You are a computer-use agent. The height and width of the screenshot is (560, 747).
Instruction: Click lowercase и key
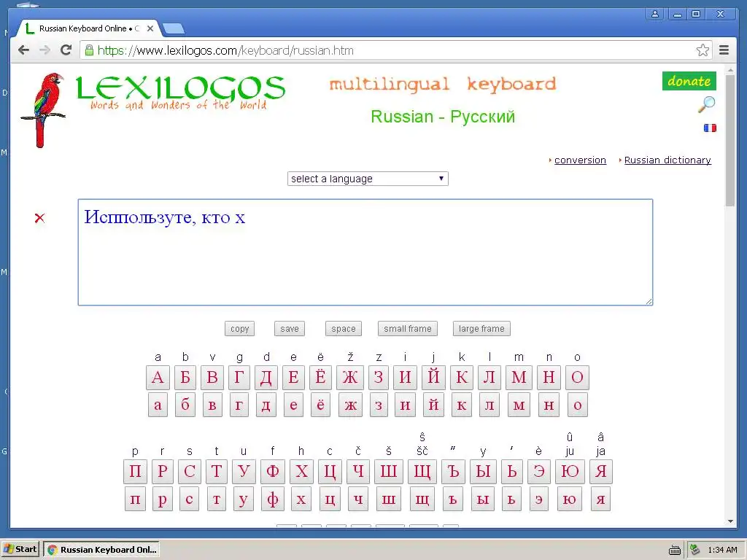pyautogui.click(x=405, y=405)
